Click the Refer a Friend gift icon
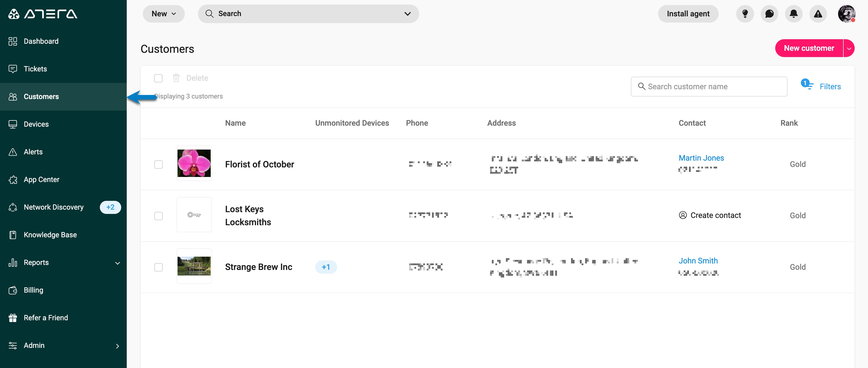 point(13,318)
